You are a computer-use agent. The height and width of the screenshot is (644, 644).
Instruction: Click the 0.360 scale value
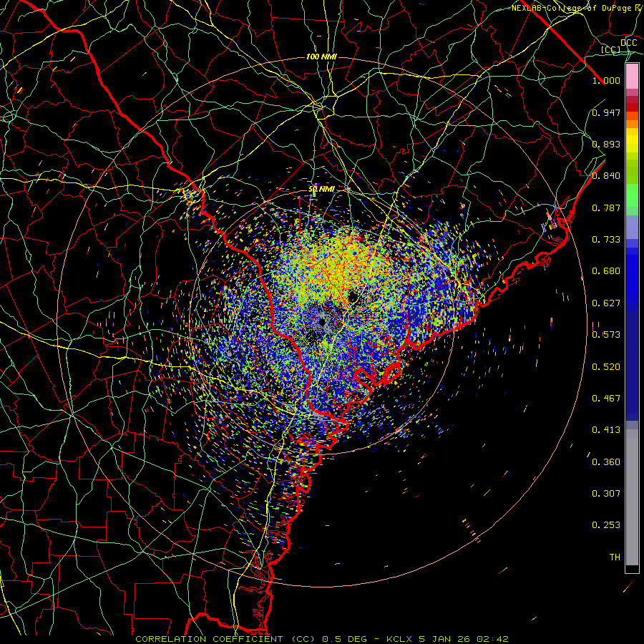(606, 462)
